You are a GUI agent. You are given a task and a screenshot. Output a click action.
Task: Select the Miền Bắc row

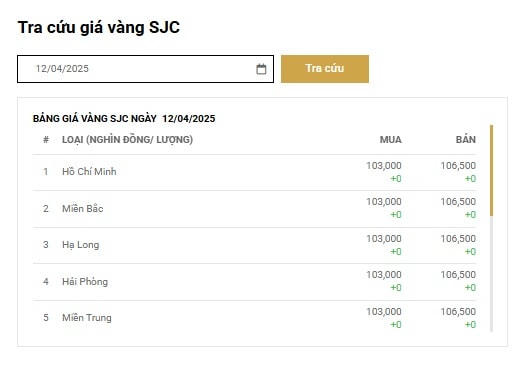point(254,209)
